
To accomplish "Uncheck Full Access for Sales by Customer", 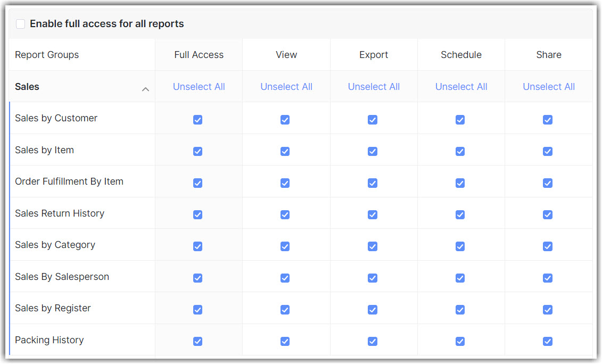I will 197,120.
